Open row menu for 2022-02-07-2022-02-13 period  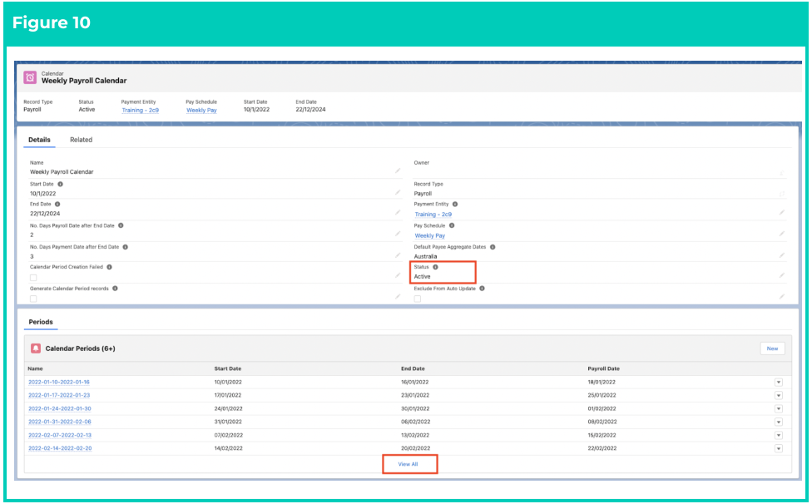779,435
